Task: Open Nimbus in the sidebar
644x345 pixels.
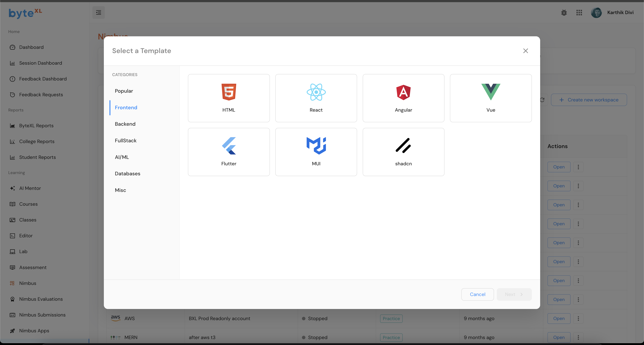Action: (x=28, y=283)
